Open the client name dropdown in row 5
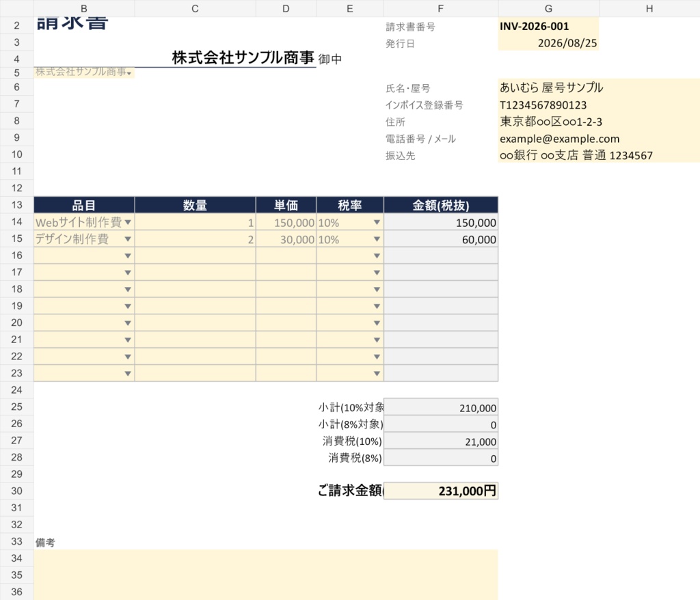 [x=129, y=73]
